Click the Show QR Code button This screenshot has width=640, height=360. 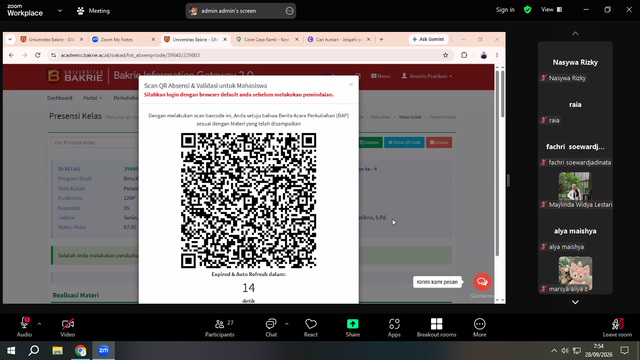[404, 142]
